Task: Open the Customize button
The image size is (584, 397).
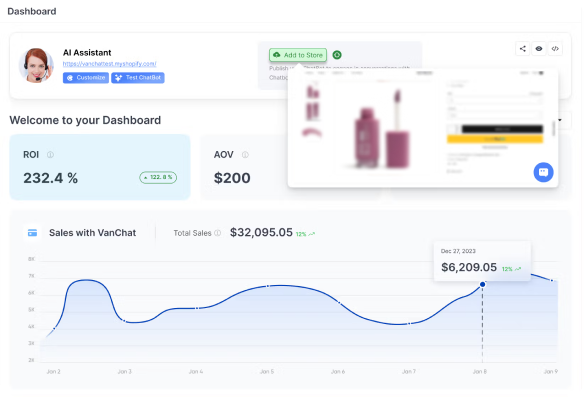Action: tap(86, 78)
